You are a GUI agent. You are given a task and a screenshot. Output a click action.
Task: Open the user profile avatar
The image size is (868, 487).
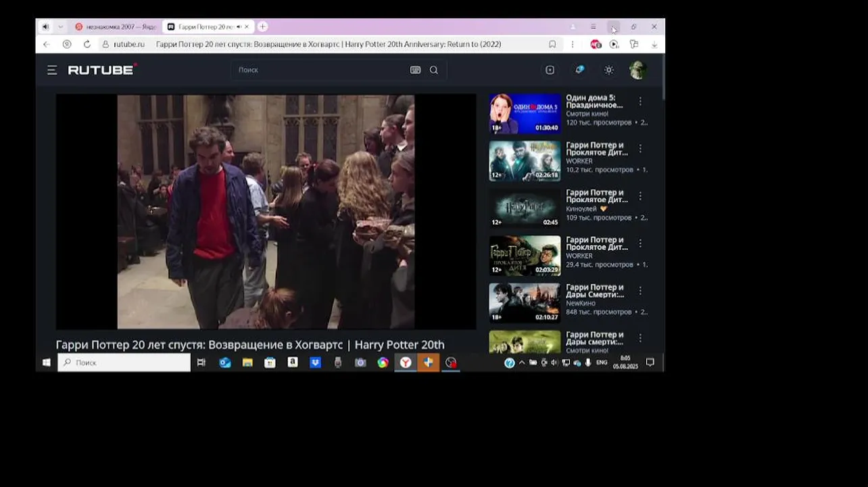[637, 70]
